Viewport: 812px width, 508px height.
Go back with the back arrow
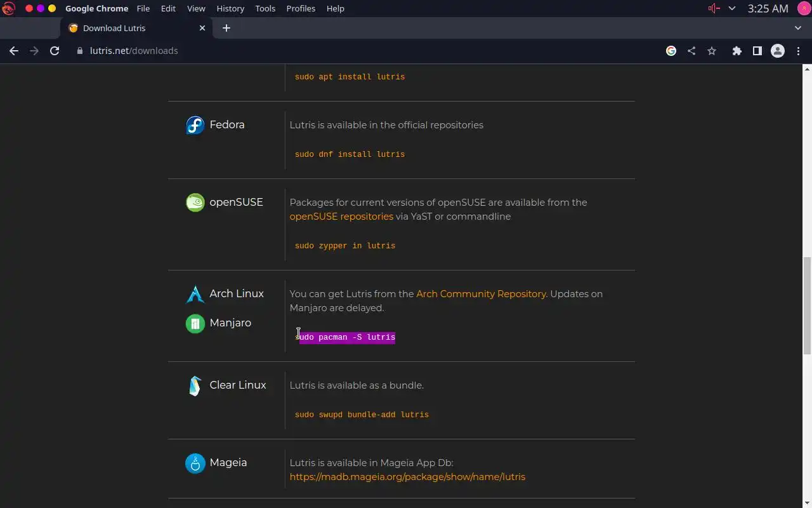pos(14,51)
